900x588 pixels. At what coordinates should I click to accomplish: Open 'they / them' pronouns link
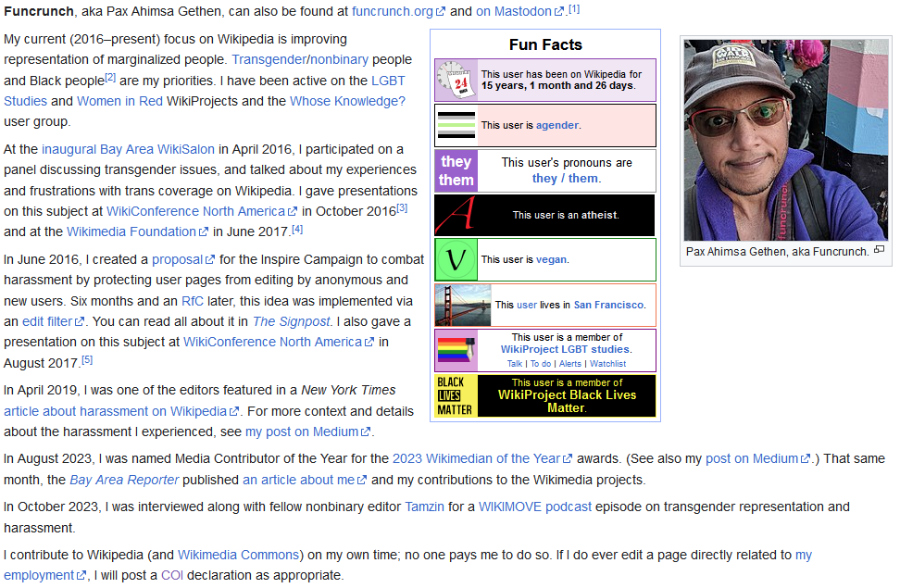tap(566, 179)
